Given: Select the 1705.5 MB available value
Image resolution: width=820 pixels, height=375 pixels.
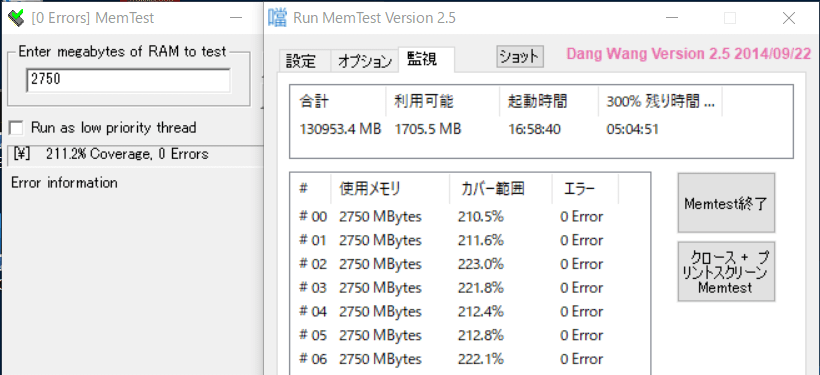Looking at the screenshot, I should (x=428, y=129).
